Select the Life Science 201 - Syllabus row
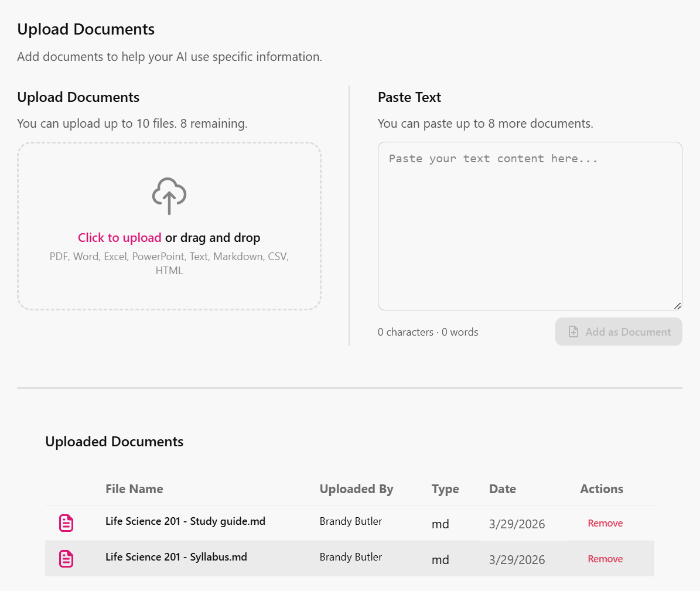This screenshot has height=591, width=700. coord(176,557)
